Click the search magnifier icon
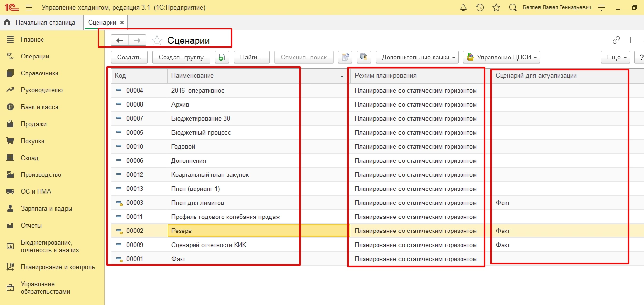 513,8
